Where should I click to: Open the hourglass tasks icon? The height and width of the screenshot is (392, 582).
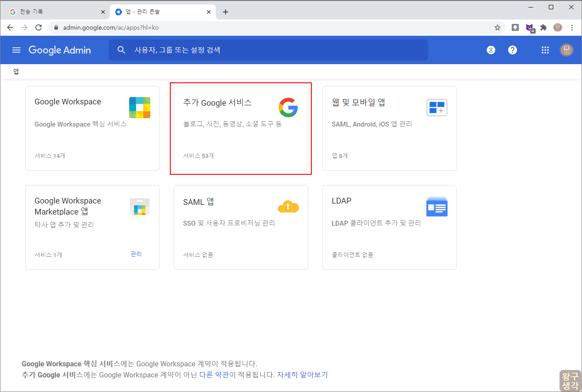point(490,50)
